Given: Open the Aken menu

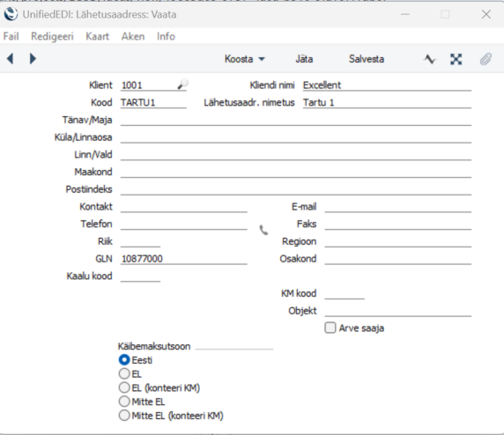Looking at the screenshot, I should tap(133, 36).
